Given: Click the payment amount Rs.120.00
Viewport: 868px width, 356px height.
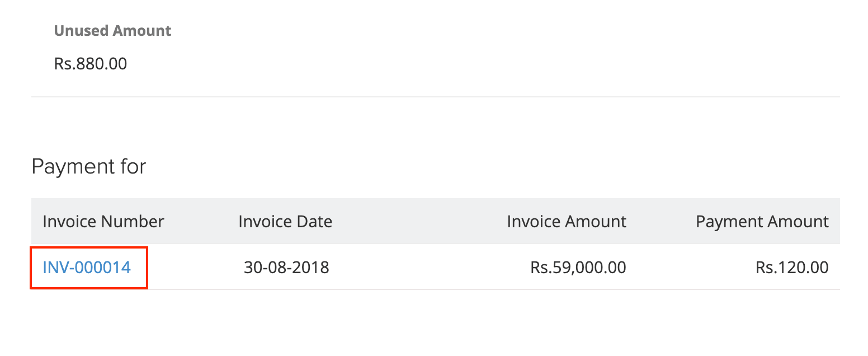Looking at the screenshot, I should pos(792,268).
